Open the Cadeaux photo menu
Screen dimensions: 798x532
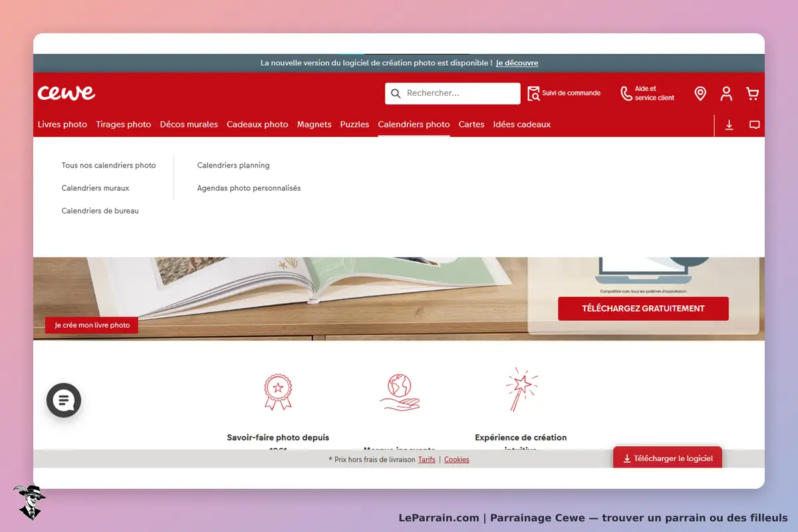point(257,124)
